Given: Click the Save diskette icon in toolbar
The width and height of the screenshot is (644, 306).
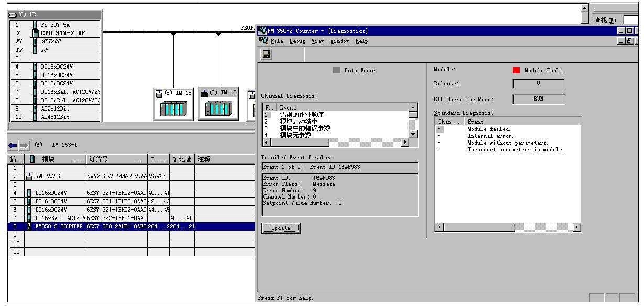Looking at the screenshot, I should click(267, 54).
